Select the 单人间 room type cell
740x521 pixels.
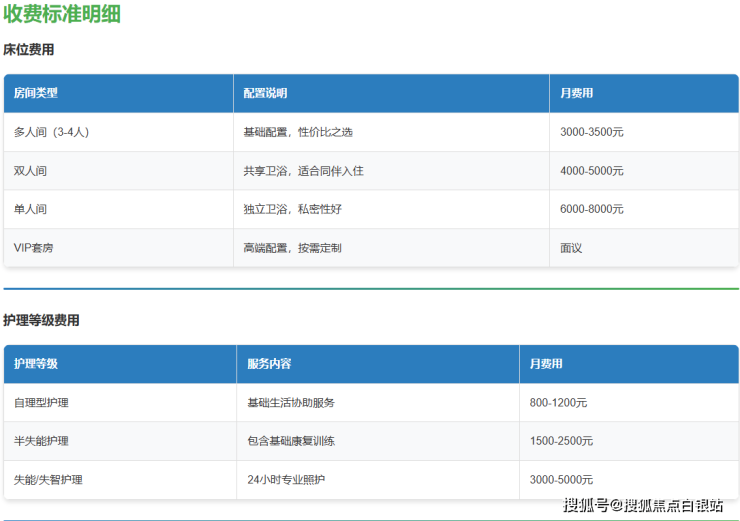coord(30,209)
